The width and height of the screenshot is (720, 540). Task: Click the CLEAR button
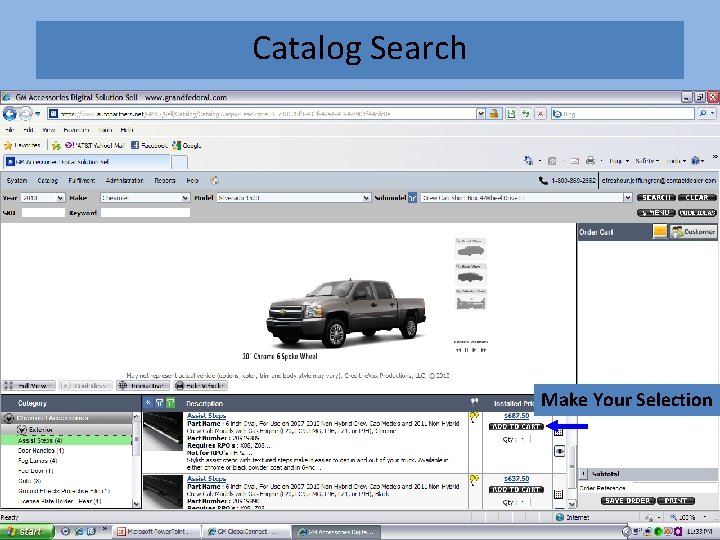(697, 197)
